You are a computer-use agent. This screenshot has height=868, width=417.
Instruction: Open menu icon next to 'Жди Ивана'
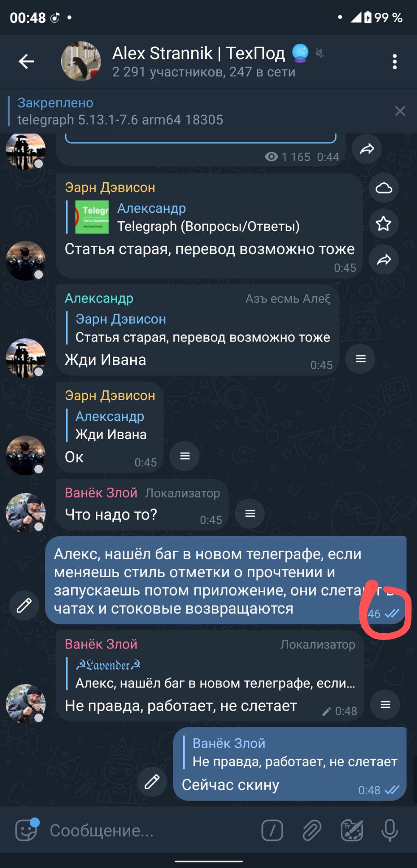pos(360,359)
